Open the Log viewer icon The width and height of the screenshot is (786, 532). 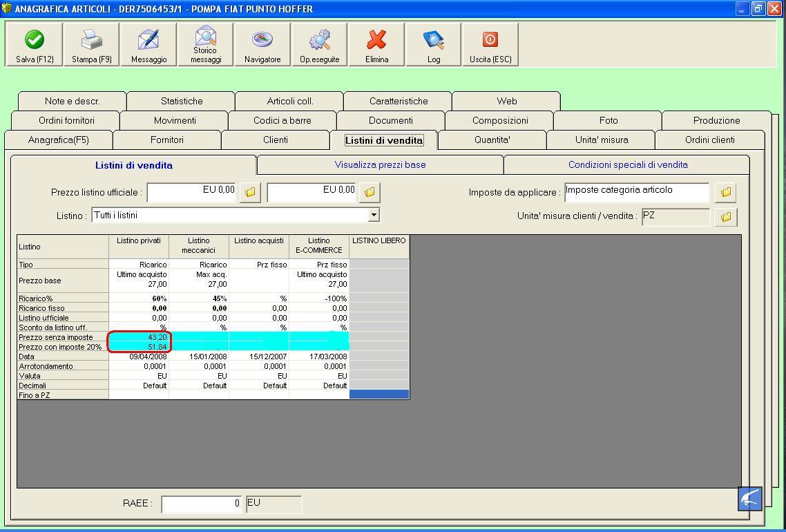tap(433, 45)
